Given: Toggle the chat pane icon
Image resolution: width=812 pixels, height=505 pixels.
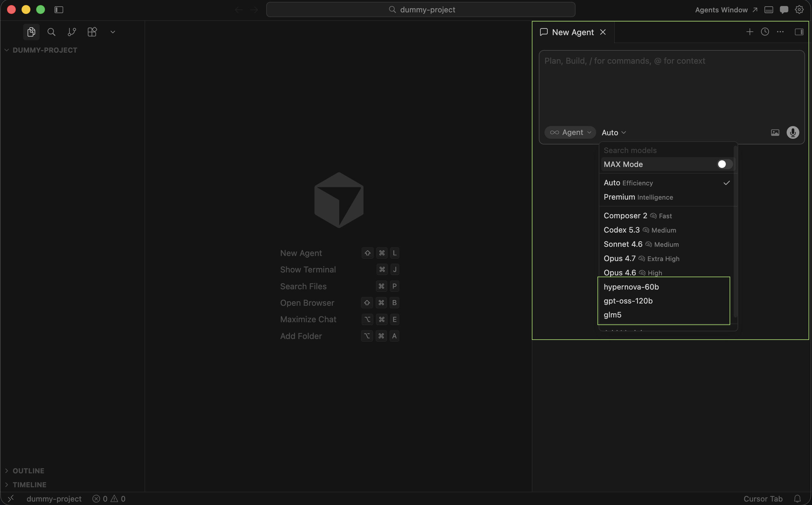Looking at the screenshot, I should [x=784, y=10].
